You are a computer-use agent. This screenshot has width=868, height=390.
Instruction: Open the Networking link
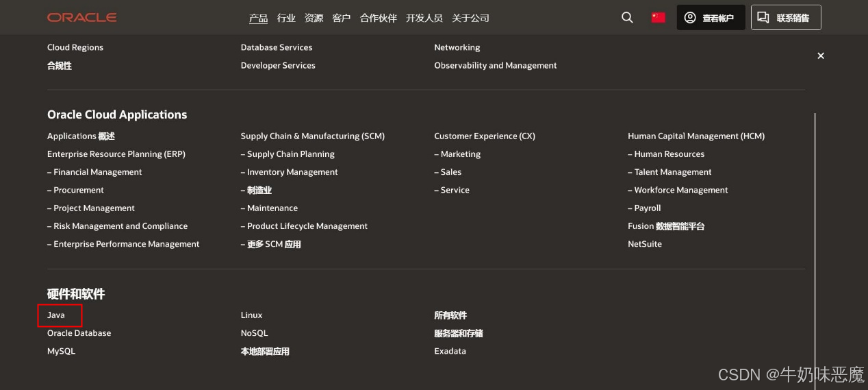coord(457,47)
